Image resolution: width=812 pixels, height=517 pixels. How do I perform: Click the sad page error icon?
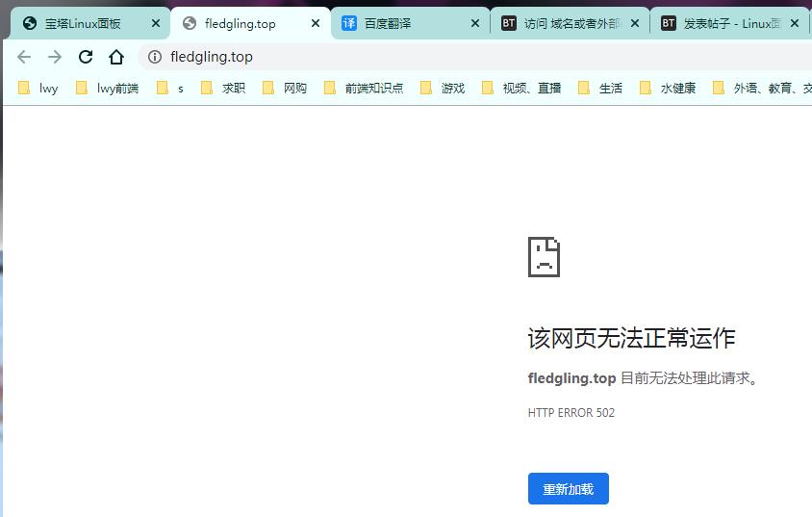544,257
